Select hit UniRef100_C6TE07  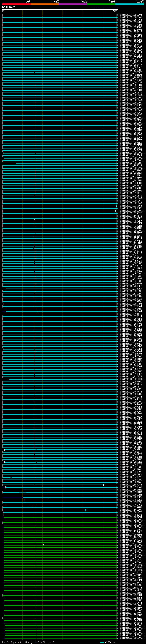point(131,17)
